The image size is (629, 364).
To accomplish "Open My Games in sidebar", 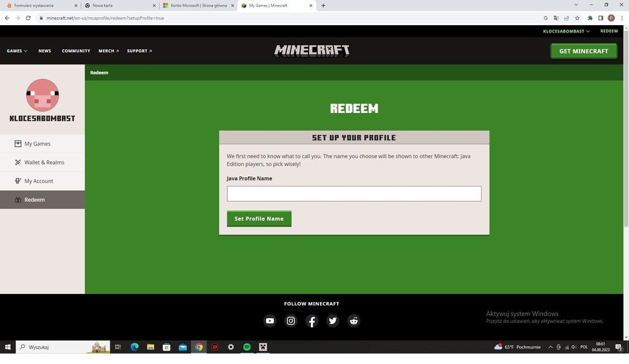I will tap(42, 144).
